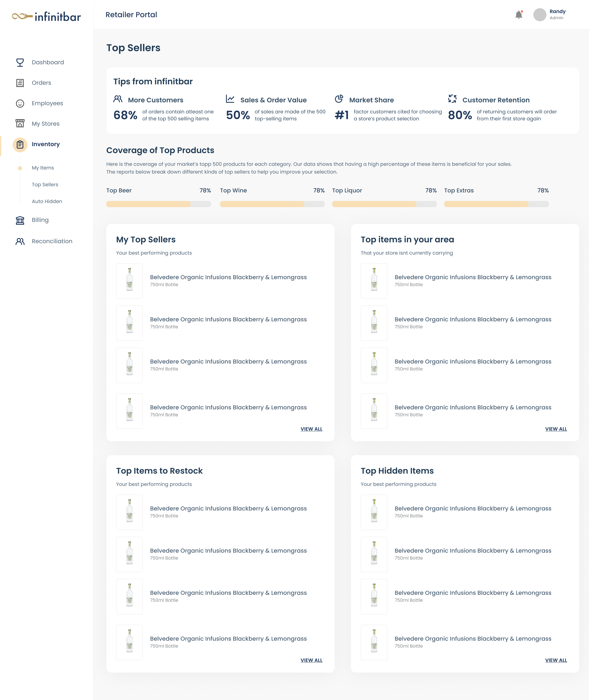Open My Items under Inventory

click(x=43, y=168)
